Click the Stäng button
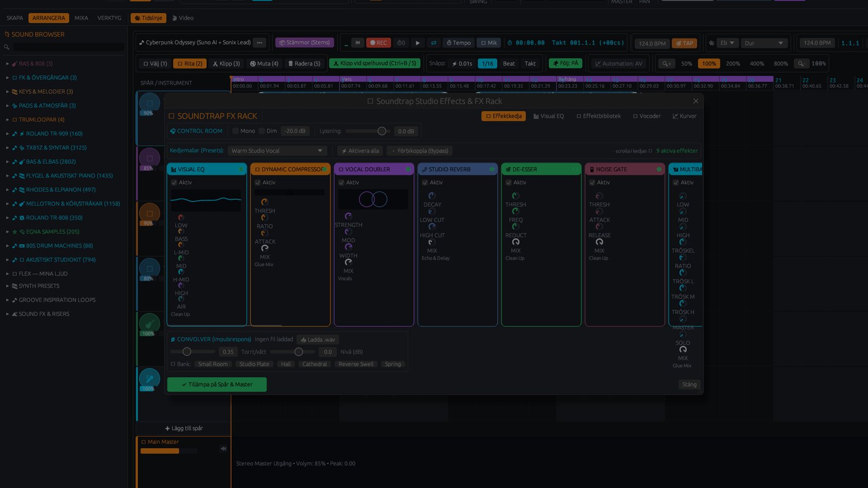 (x=690, y=384)
